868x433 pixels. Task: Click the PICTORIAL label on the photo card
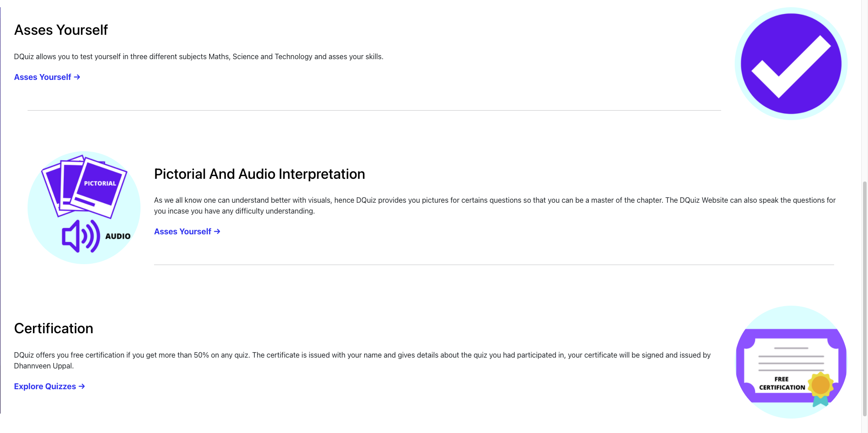100,183
